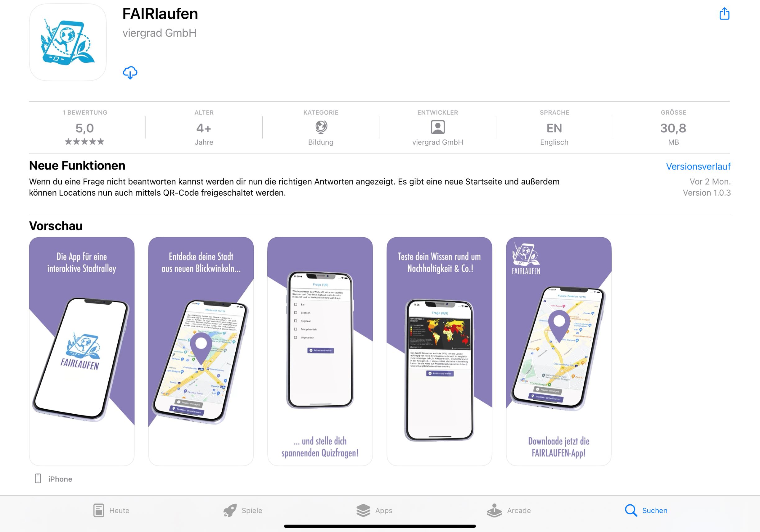Tap the Bildung category globe icon
The width and height of the screenshot is (760, 532).
click(321, 127)
